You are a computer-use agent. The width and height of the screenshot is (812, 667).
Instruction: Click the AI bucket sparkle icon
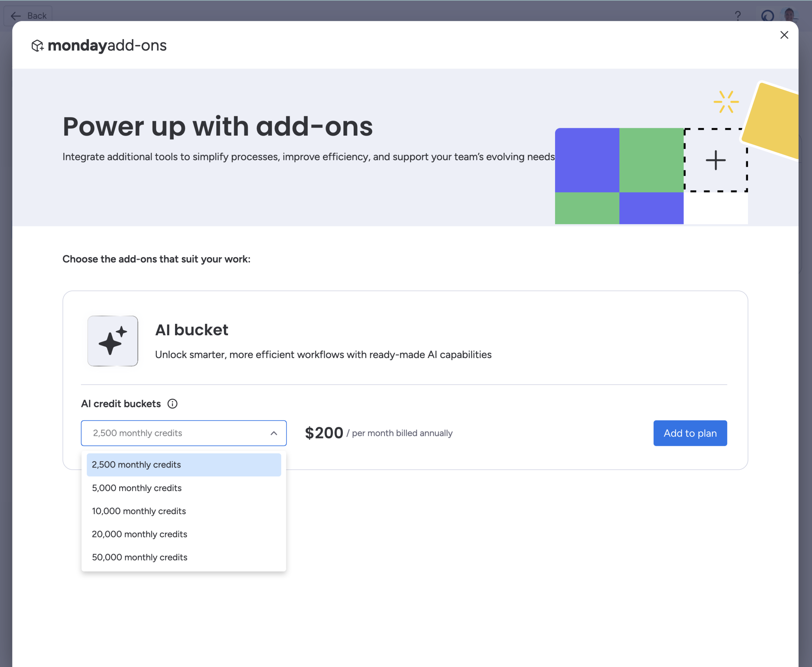click(113, 341)
